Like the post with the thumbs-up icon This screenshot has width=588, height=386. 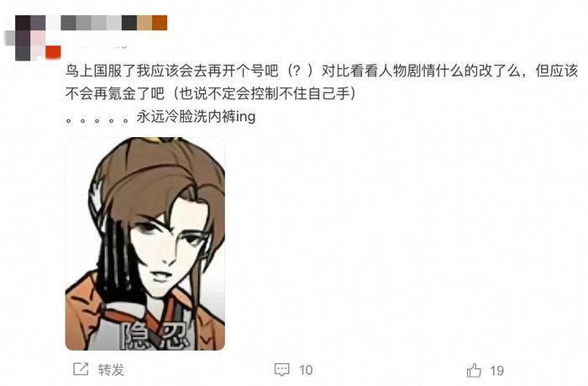(474, 370)
